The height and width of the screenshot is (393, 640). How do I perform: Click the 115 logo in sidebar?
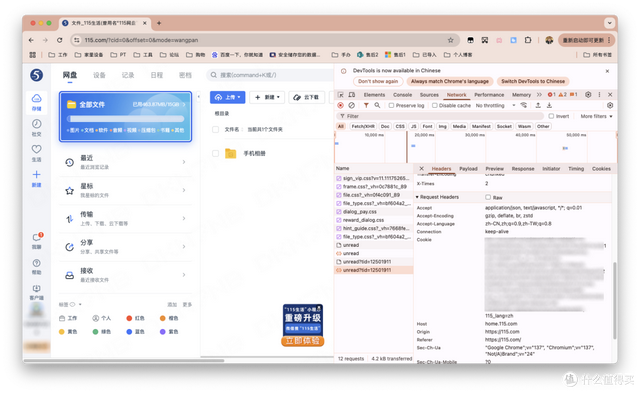coord(36,75)
